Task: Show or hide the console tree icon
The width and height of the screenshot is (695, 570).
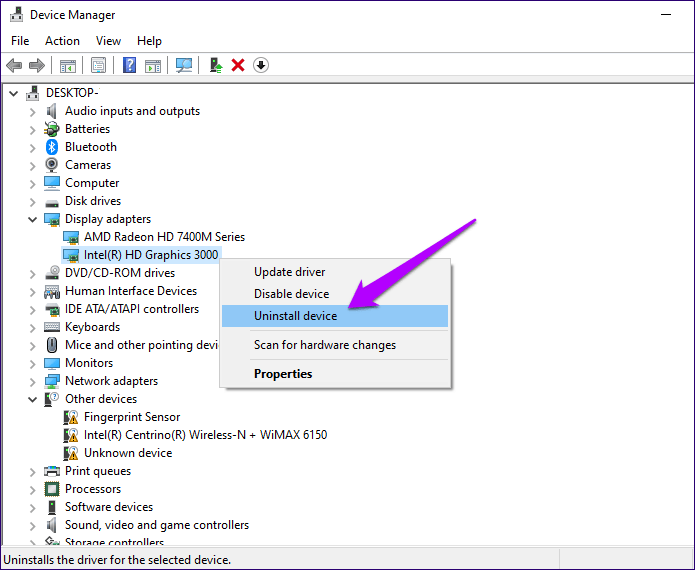Action: pyautogui.click(x=68, y=66)
